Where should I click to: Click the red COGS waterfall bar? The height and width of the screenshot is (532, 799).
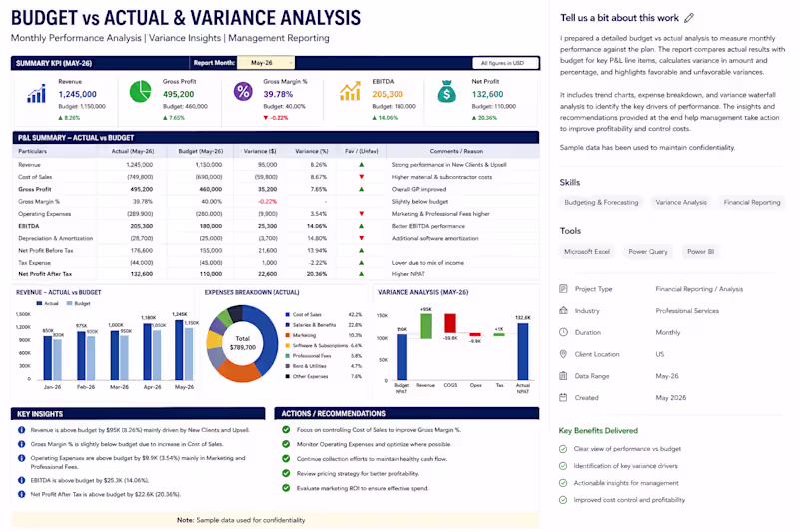(450, 323)
